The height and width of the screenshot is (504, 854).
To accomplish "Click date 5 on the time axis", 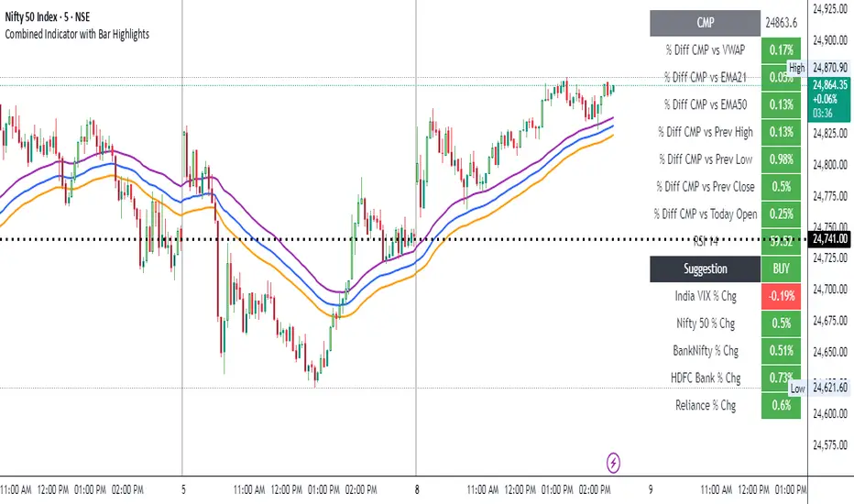I will [x=183, y=488].
